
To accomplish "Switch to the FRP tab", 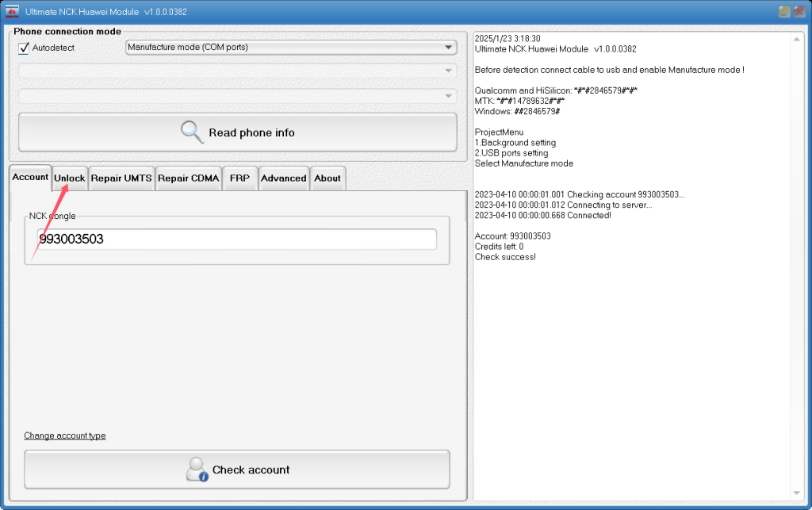I will coord(239,178).
